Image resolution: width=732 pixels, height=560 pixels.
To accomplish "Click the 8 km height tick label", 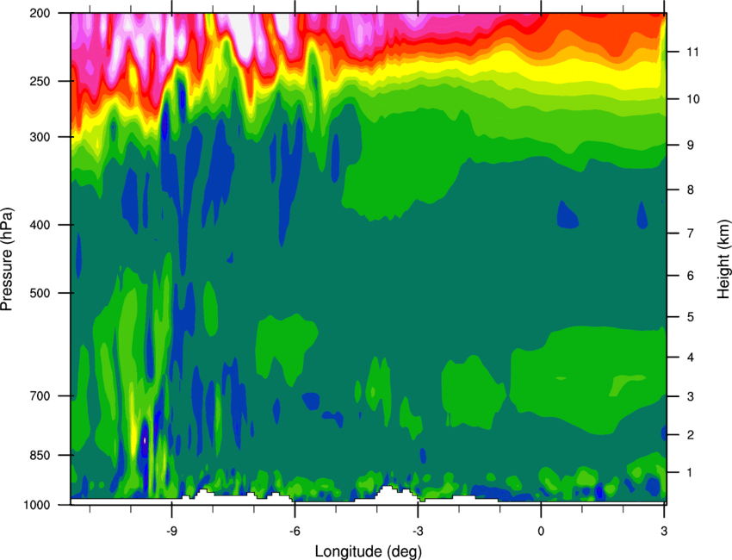I will pos(690,190).
